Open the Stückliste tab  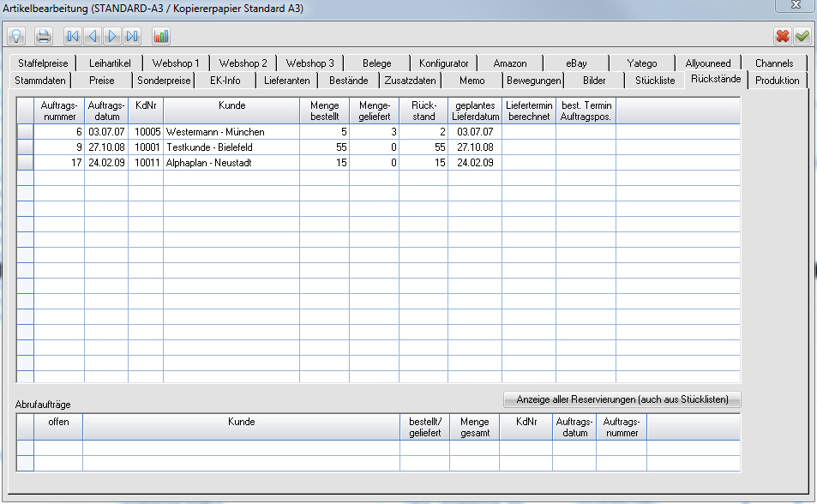655,81
